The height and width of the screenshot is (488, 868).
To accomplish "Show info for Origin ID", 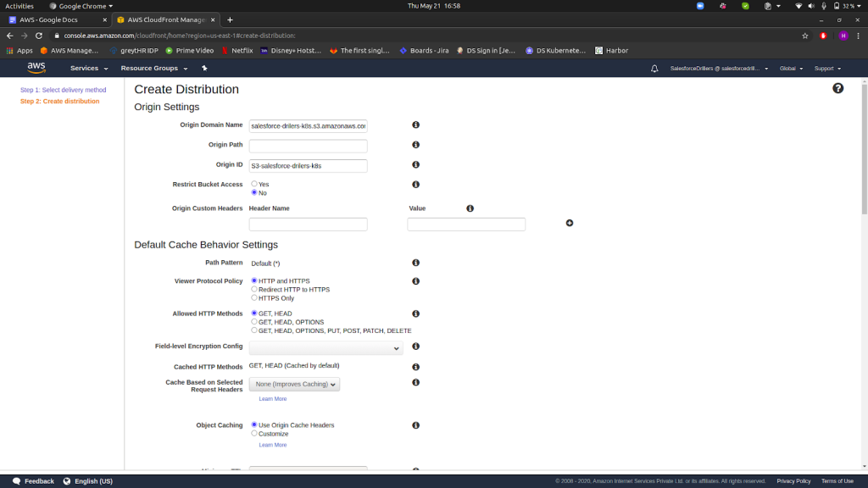I will (x=415, y=165).
